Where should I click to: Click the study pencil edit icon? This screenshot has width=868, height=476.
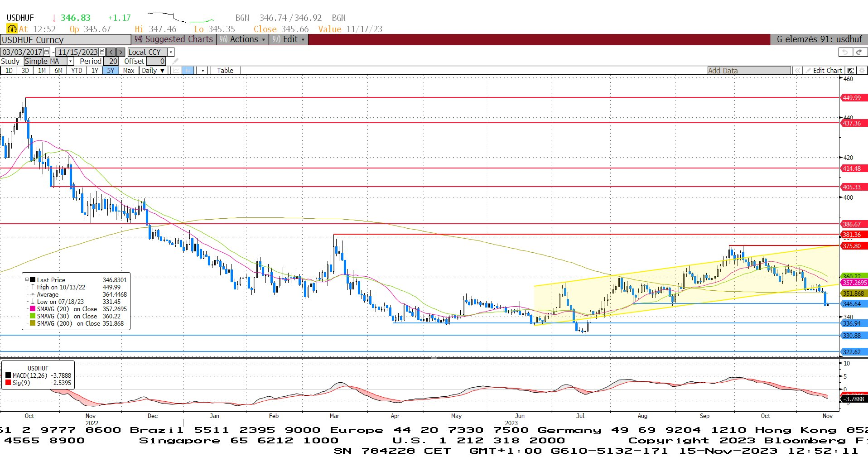(175, 61)
